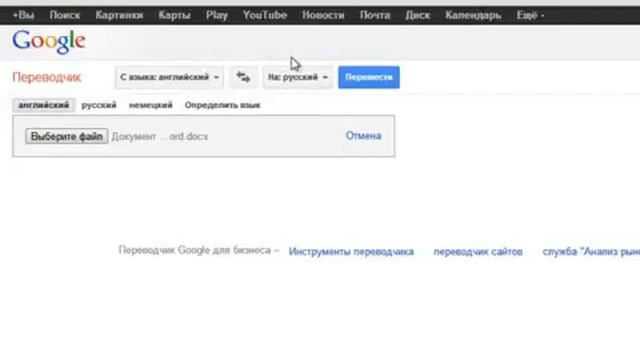Open the Инструменты переводчика link
This screenshot has width=640, height=360.
tap(351, 251)
